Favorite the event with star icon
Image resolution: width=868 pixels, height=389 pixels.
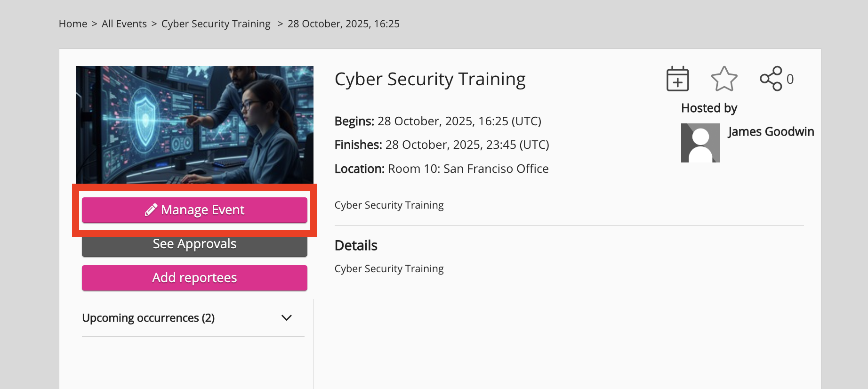click(724, 79)
